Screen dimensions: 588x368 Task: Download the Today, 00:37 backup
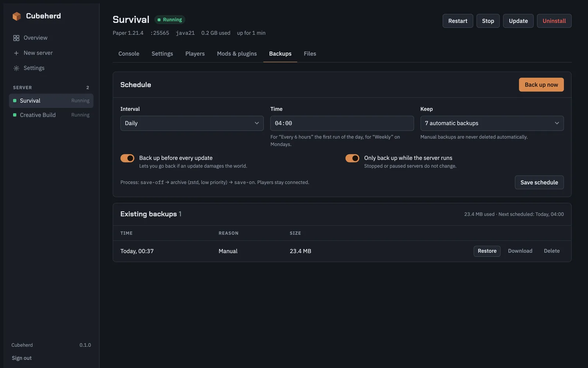click(520, 251)
